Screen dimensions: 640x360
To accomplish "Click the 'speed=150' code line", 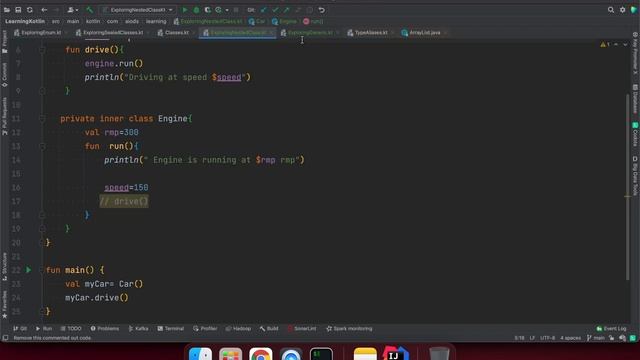I will coord(126,187).
